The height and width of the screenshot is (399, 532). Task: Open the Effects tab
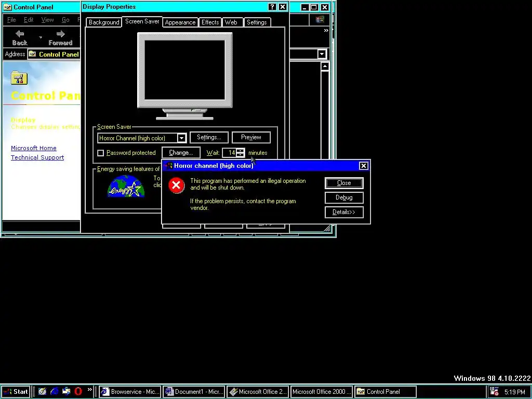point(210,22)
